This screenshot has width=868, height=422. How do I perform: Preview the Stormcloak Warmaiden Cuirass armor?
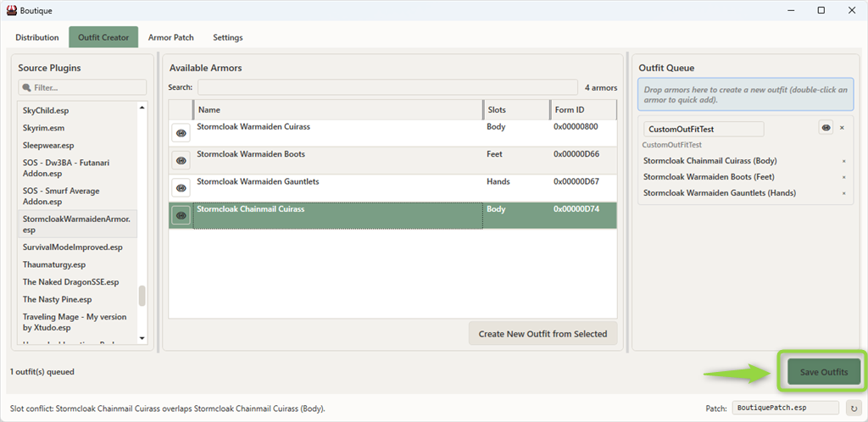181,133
